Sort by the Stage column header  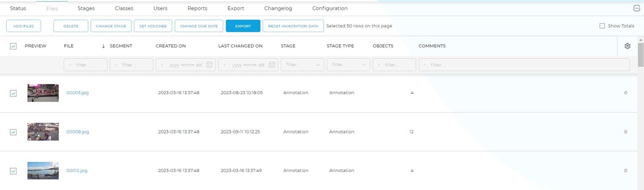288,46
